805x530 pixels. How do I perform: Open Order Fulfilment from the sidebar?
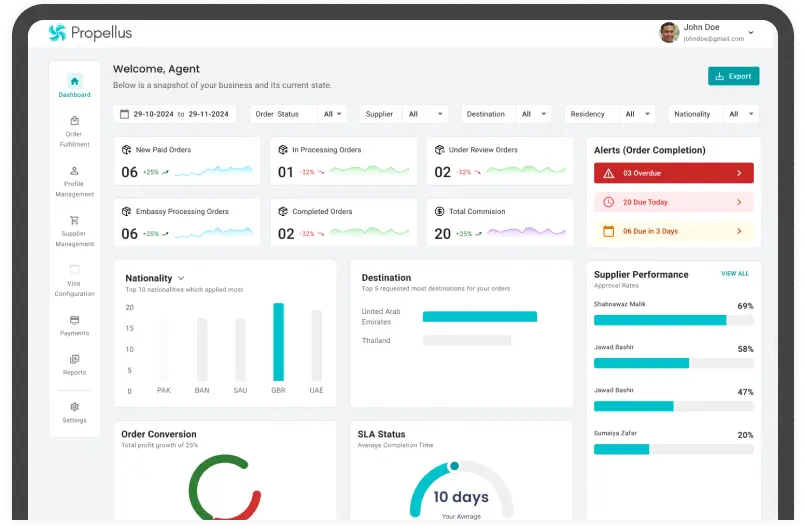[74, 121]
